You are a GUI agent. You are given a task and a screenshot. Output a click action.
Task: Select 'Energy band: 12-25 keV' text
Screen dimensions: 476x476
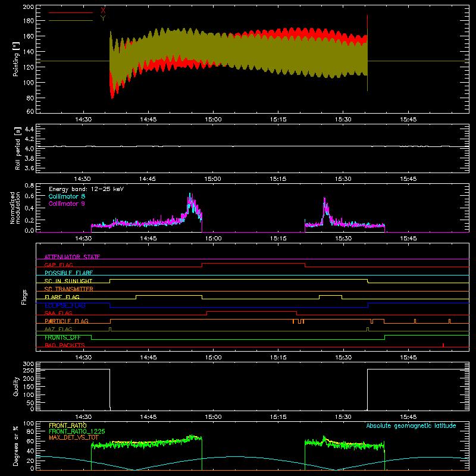(86, 189)
